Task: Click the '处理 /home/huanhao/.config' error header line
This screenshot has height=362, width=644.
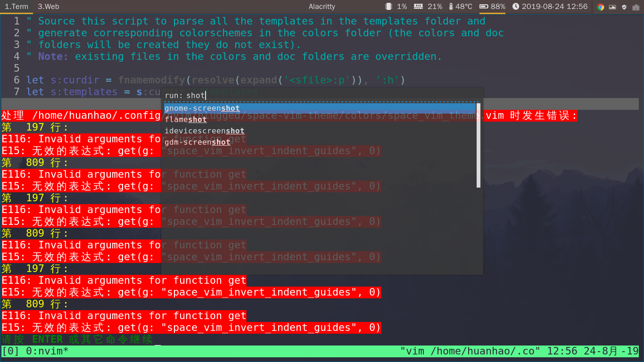Action: [x=289, y=115]
